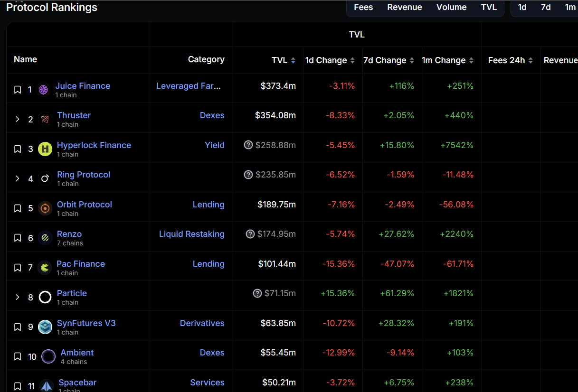The width and height of the screenshot is (578, 392).
Task: Click Particle logo icon
Action: [x=45, y=297]
